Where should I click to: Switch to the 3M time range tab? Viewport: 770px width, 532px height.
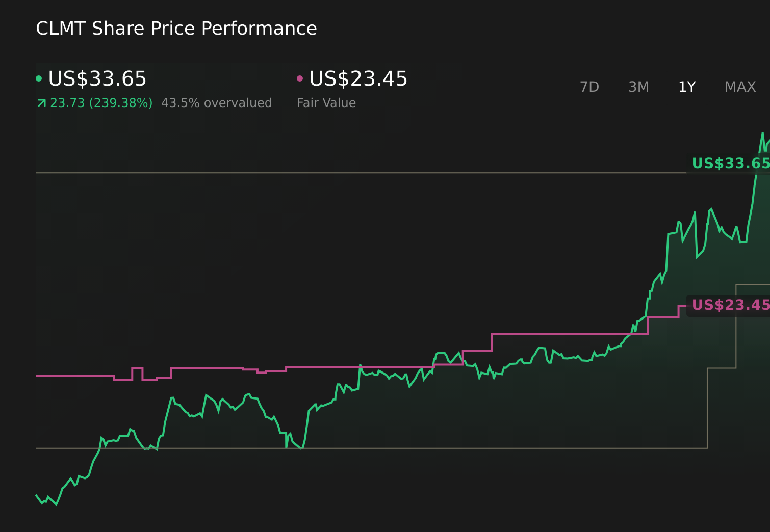(638, 87)
